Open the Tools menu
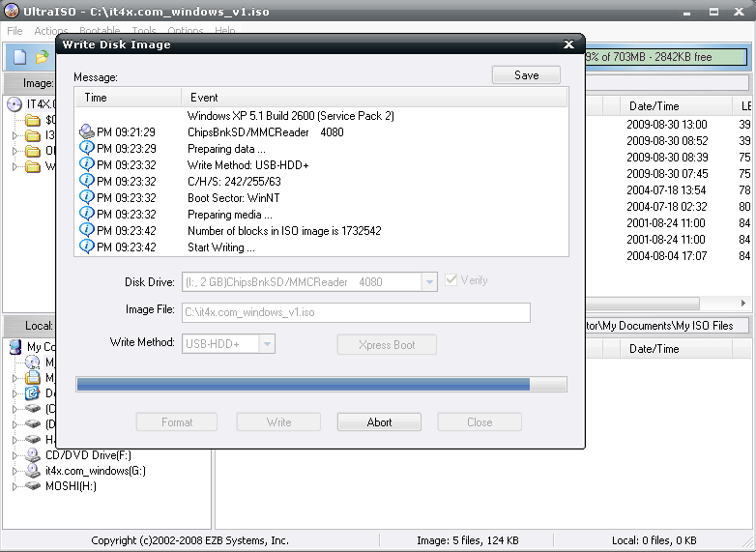The width and height of the screenshot is (756, 552). tap(144, 30)
